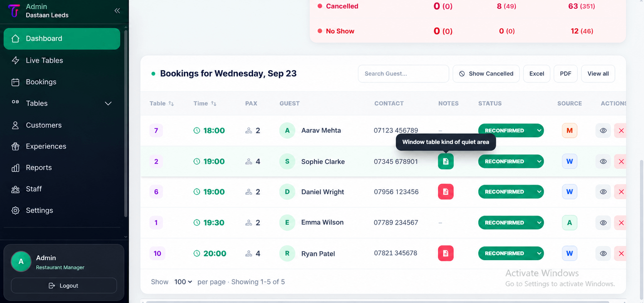This screenshot has height=303, width=644.
Task: Click table number 10 badge
Action: click(x=157, y=253)
